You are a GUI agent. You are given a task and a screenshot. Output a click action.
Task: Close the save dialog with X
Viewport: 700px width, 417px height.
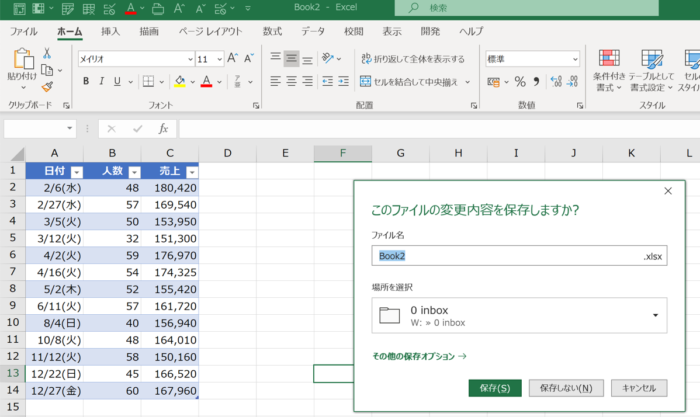click(x=668, y=191)
